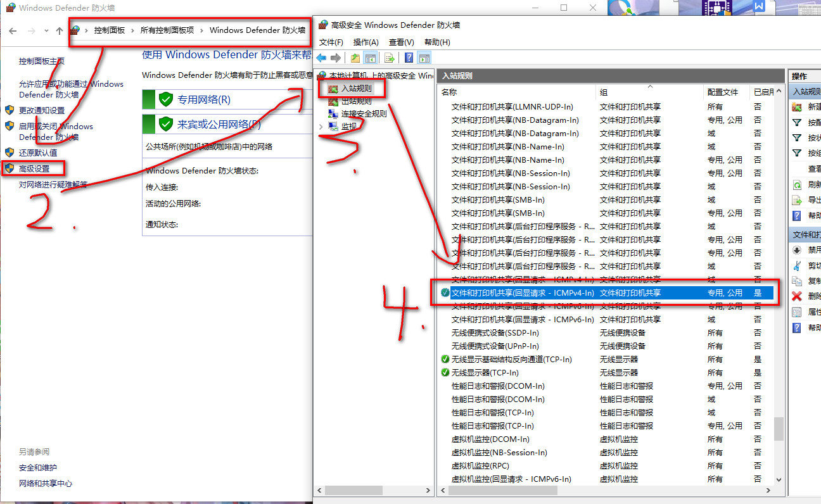Click the connection security rules (连接安全规则) icon
The height and width of the screenshot is (504, 821).
333,114
